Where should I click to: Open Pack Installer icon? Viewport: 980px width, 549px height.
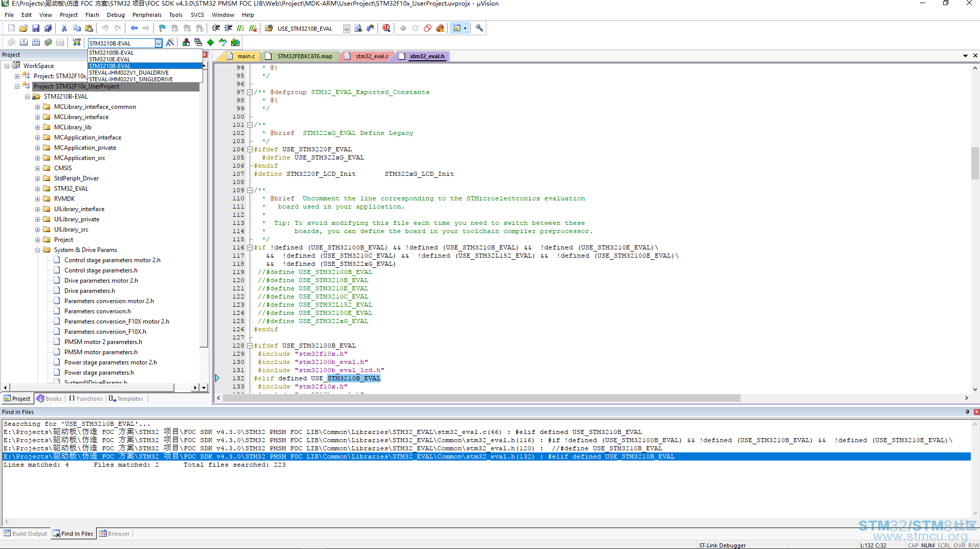coord(235,42)
